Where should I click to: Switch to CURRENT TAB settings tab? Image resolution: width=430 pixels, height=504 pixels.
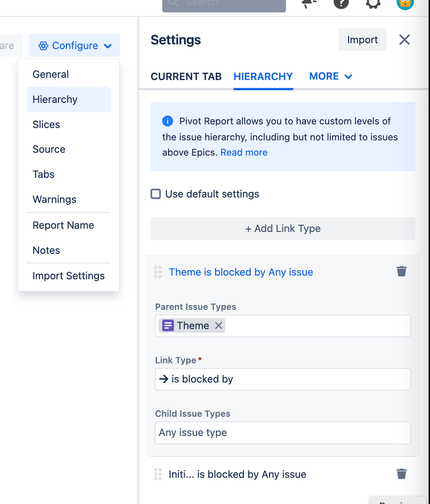click(x=186, y=77)
